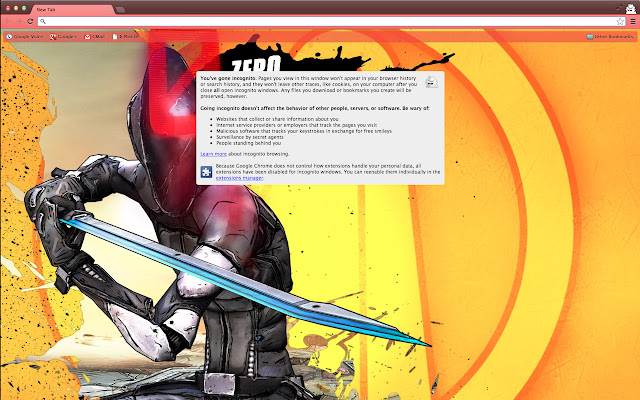Zoom the window with the green button
Image resolution: width=640 pixels, height=400 pixels.
pyautogui.click(x=24, y=8)
